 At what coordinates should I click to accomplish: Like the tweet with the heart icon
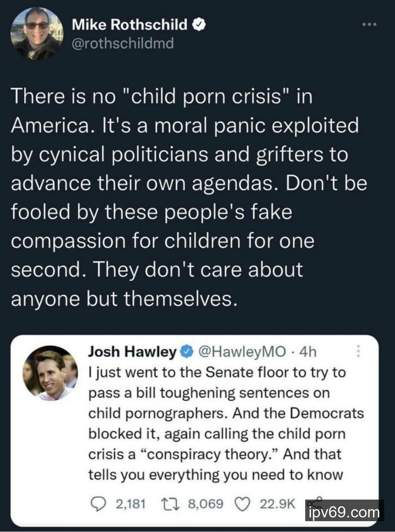click(242, 504)
